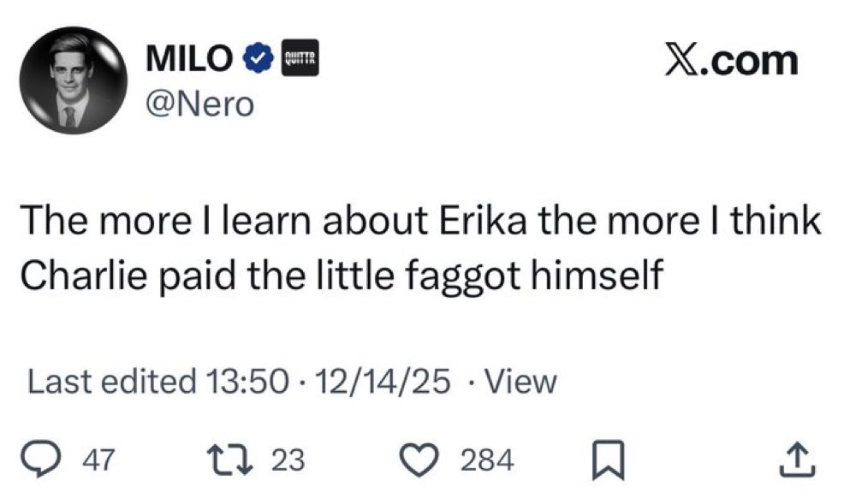Viewport: 844px width, 504px height.
Task: Click the X.com logo text
Action: coord(730,60)
